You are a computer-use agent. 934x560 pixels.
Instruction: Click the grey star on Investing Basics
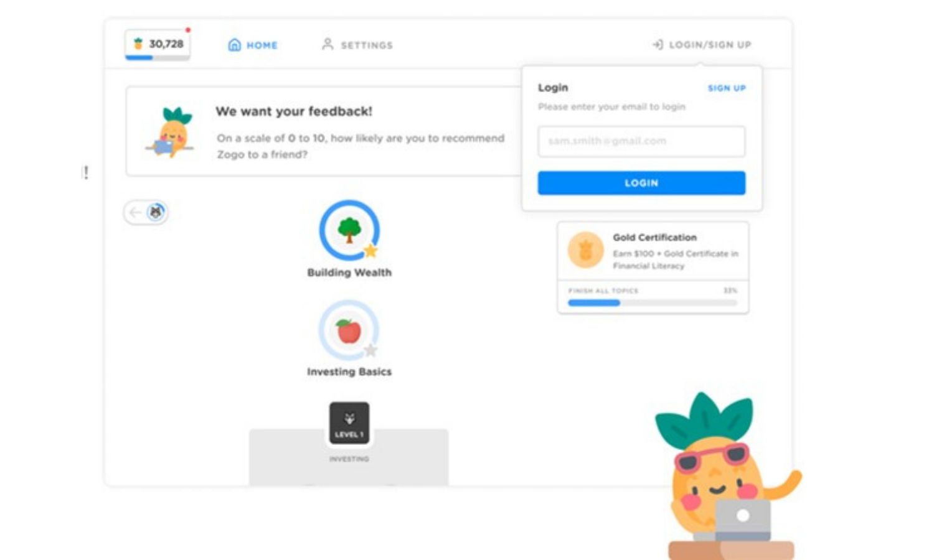(x=370, y=350)
